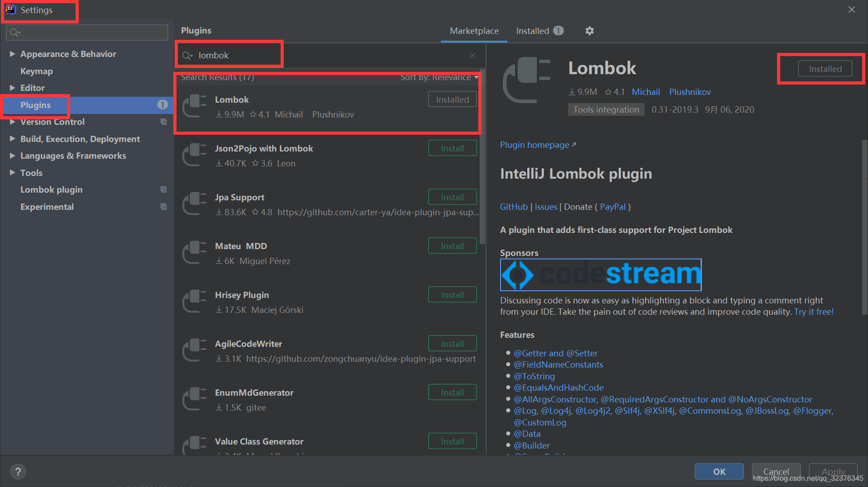
Task: Install Json2Pojo with Lombok plugin
Action: coord(452,148)
